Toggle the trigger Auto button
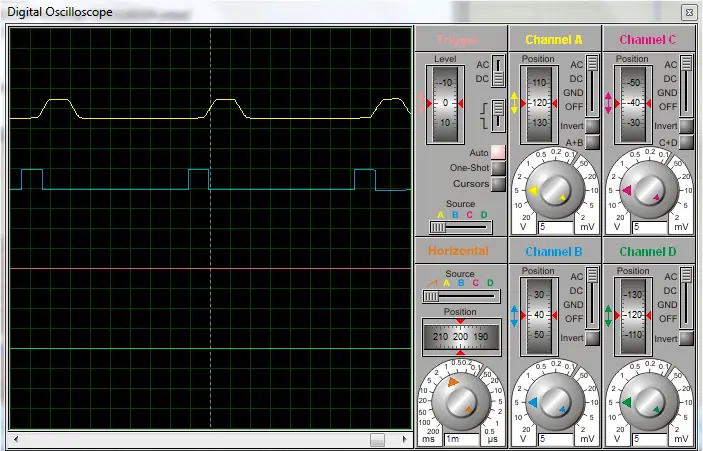Image resolution: width=703 pixels, height=451 pixels. click(x=498, y=152)
